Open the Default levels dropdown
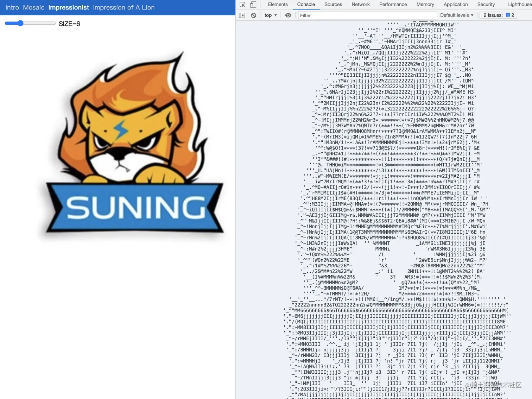532x399 pixels. coord(457,15)
